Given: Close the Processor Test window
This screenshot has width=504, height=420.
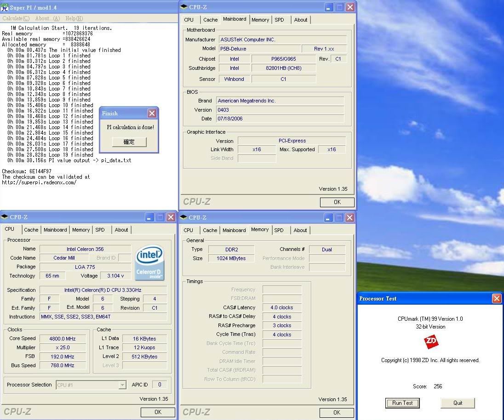Looking at the screenshot, I should (497, 299).
